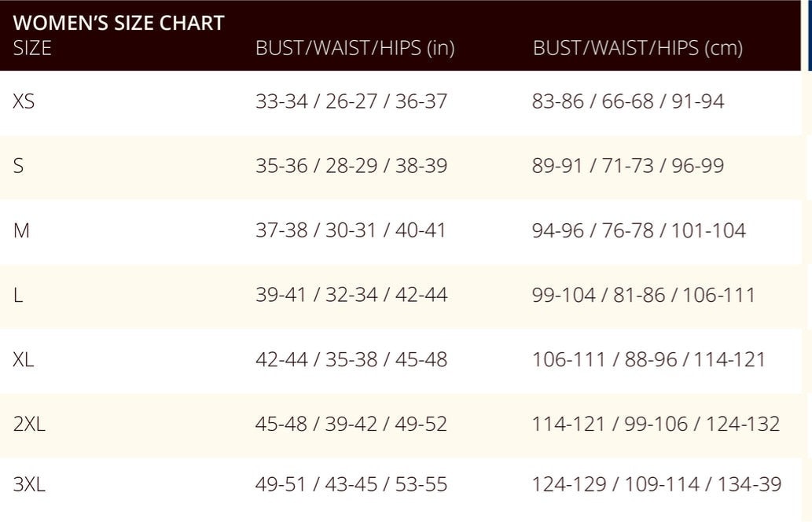The height and width of the screenshot is (522, 812).
Task: Select the XL size row label
Action: tap(24, 359)
